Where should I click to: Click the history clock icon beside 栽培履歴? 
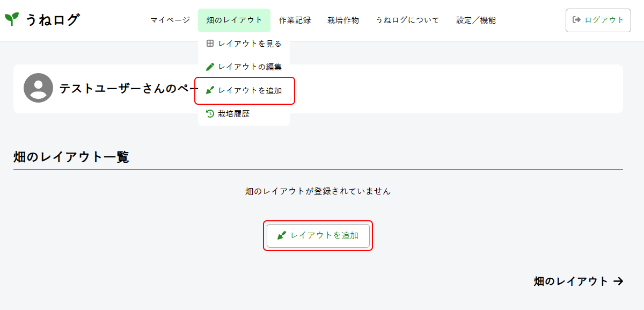210,114
